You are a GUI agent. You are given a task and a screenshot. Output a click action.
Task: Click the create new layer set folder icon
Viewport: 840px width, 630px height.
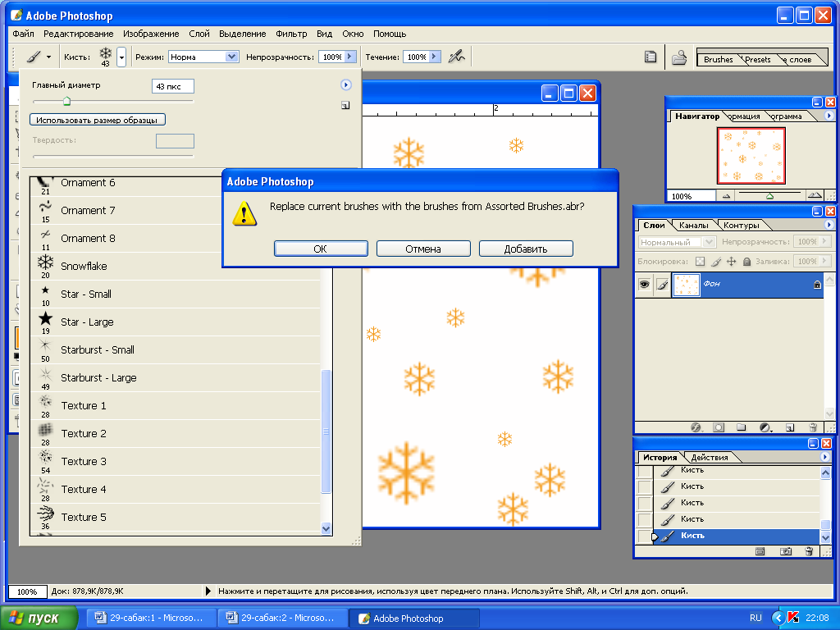coord(742,427)
